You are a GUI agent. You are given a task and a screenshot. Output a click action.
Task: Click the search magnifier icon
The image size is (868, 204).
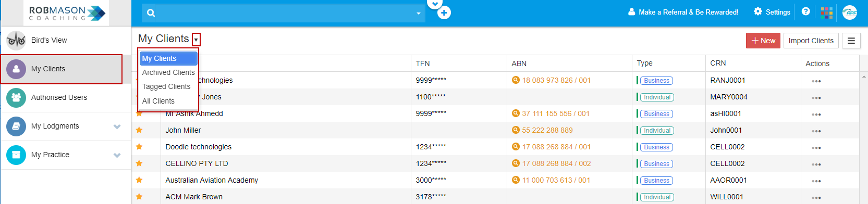point(151,13)
